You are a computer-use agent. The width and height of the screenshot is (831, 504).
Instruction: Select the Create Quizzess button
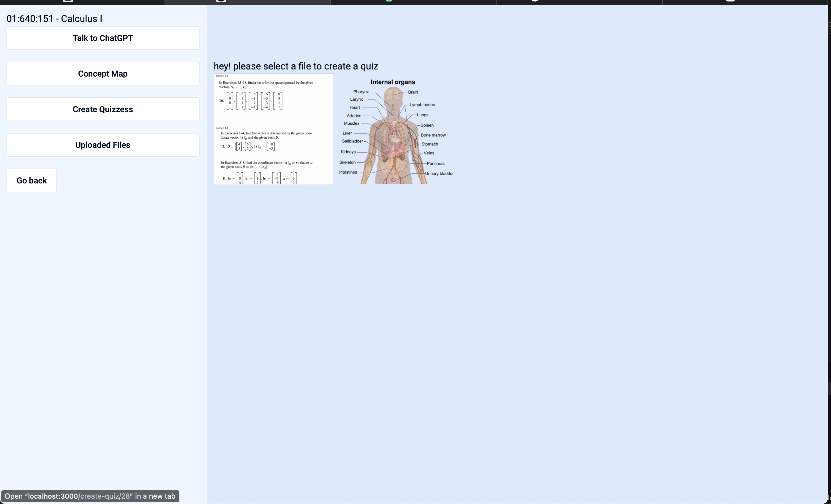pyautogui.click(x=102, y=109)
